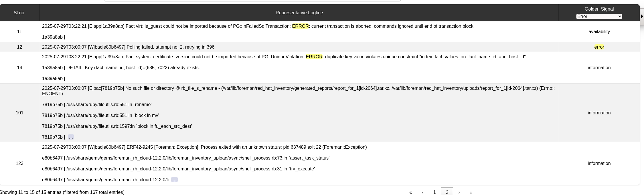Expand truncated stack trace in row 101

[x=71, y=137]
